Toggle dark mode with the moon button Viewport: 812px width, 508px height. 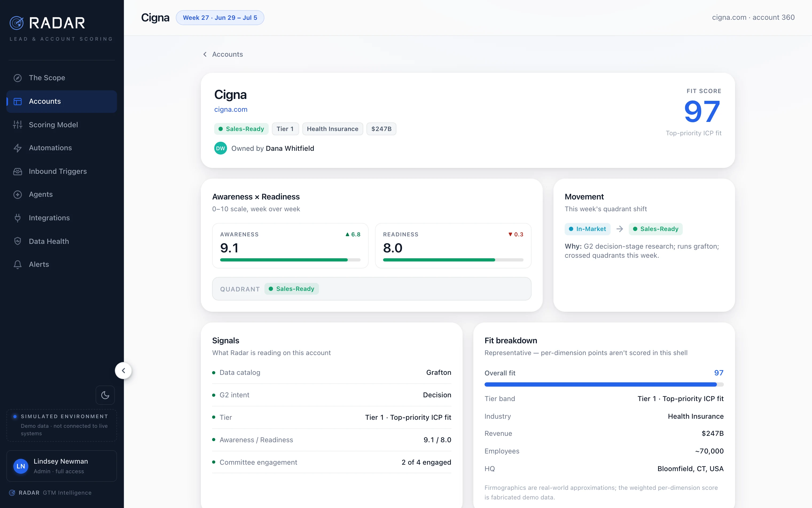105,395
